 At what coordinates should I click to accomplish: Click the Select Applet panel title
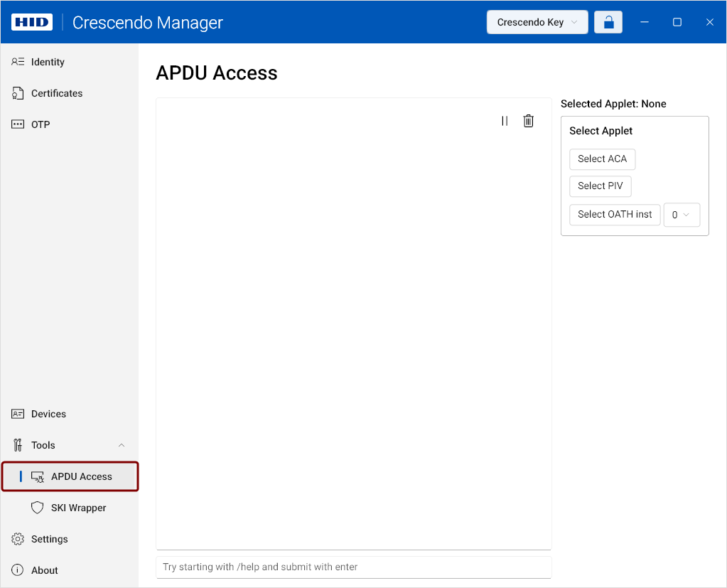(x=601, y=132)
